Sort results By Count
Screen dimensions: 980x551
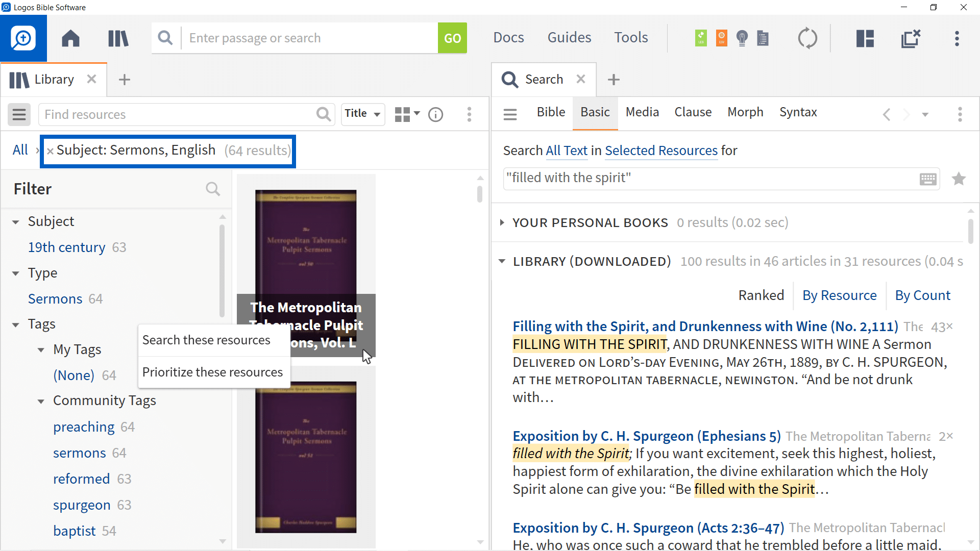[x=922, y=295]
